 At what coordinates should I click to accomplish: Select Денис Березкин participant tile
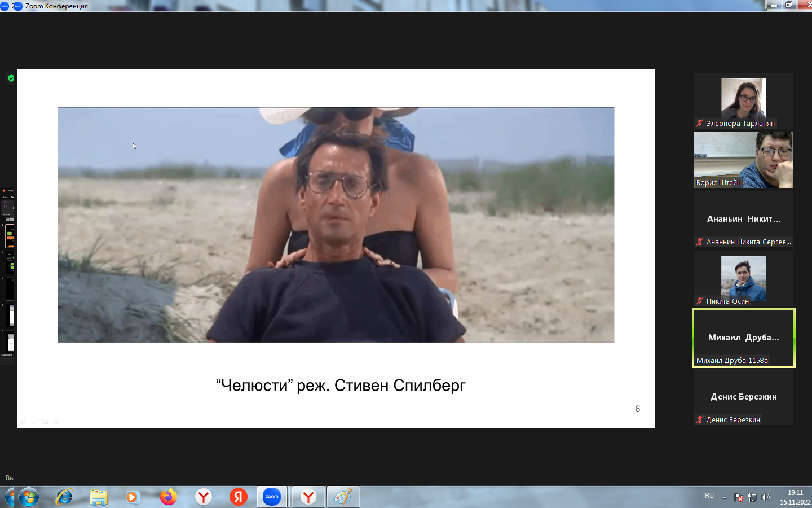743,397
